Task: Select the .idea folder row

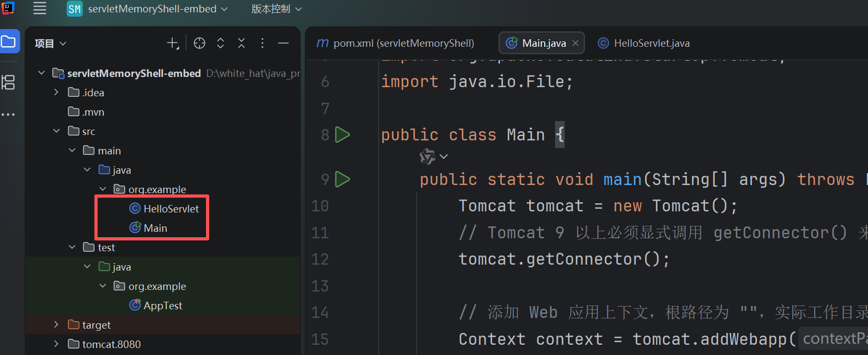Action: (x=162, y=93)
